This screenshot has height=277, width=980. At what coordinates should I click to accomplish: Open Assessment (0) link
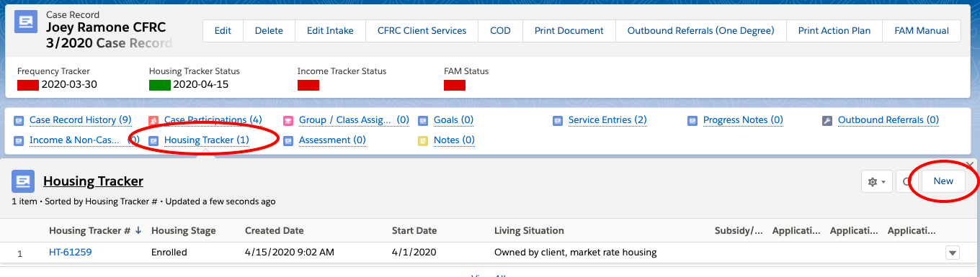(x=332, y=140)
